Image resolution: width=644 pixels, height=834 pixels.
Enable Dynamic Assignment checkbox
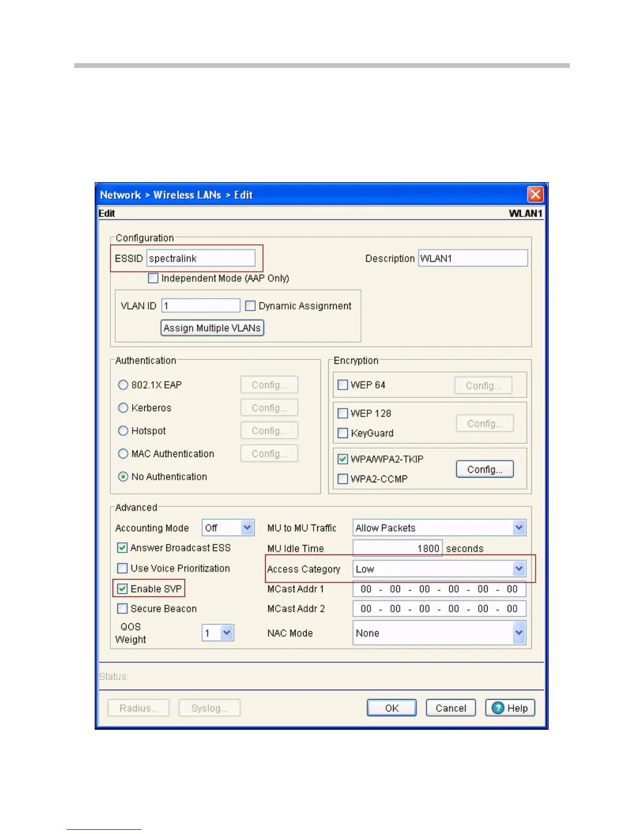tap(250, 305)
